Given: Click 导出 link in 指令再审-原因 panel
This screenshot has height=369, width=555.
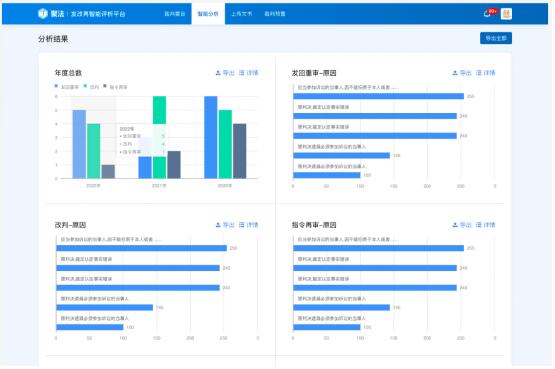Looking at the screenshot, I should click(465, 225).
